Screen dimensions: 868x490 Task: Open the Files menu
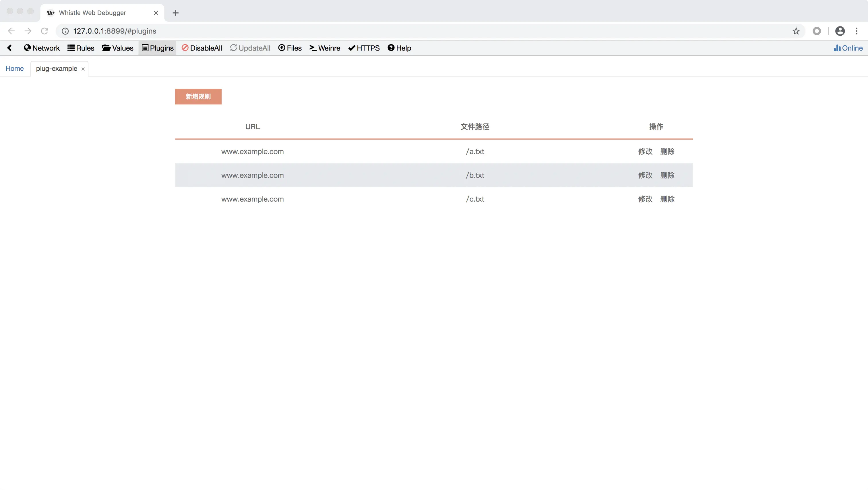pos(290,48)
